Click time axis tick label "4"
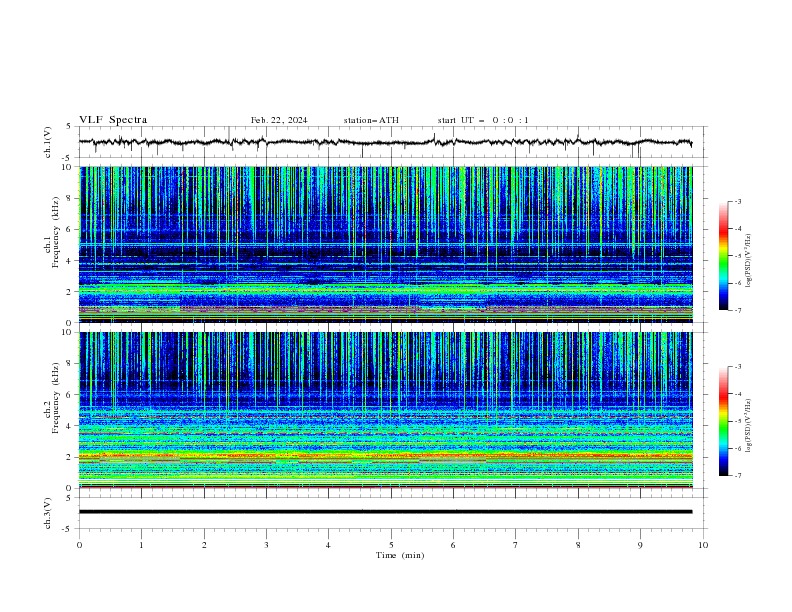Image resolution: width=792 pixels, height=612 pixels. click(328, 545)
